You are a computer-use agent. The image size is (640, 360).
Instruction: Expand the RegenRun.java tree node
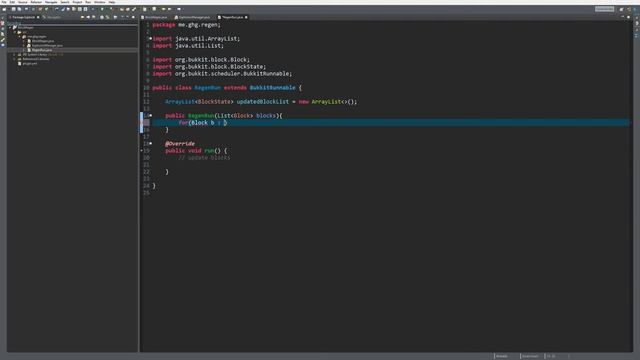[x=24, y=50]
